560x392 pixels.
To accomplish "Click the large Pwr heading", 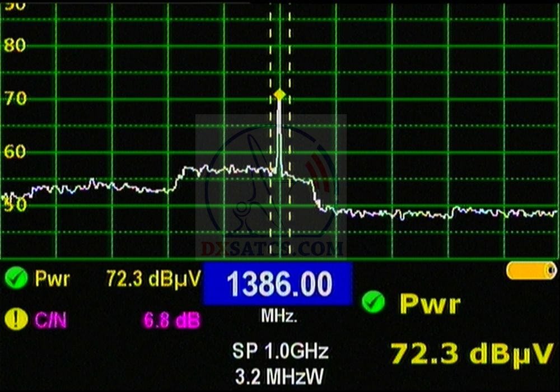I will pos(430,305).
